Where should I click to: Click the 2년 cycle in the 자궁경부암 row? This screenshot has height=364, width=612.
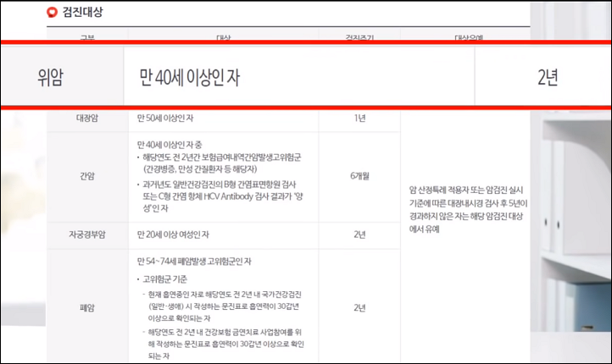click(360, 234)
